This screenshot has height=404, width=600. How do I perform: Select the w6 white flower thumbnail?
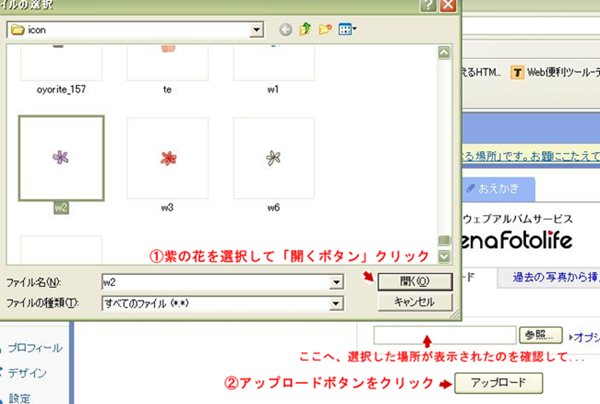click(x=274, y=158)
